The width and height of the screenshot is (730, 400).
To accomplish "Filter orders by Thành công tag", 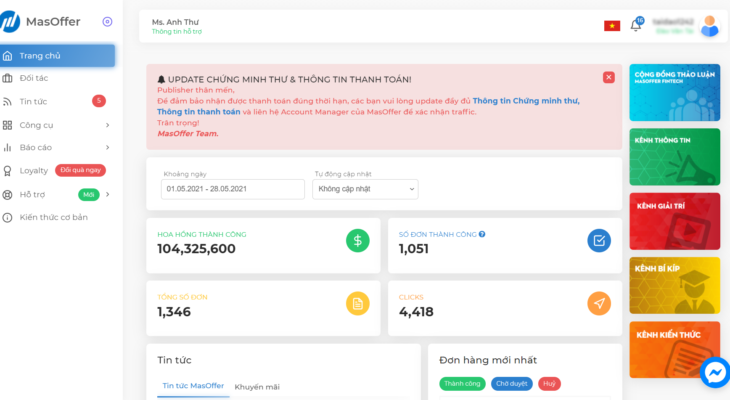I will tap(462, 384).
